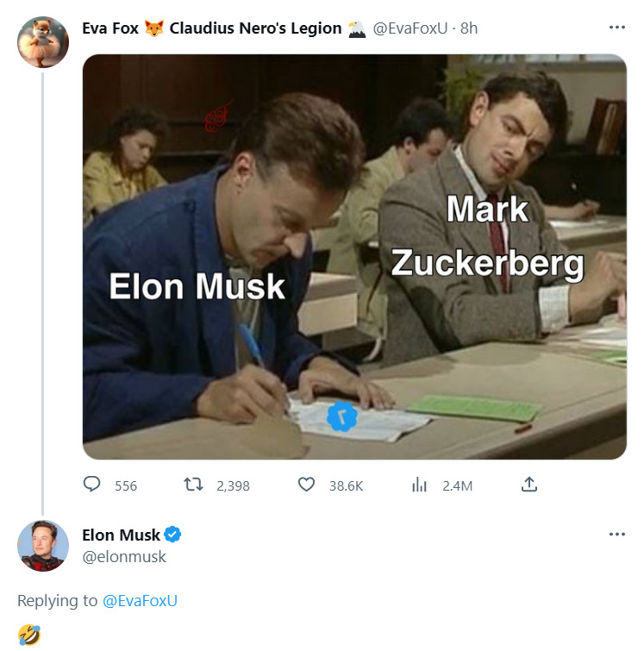Click the @EvaFoxU link in Replying to
The width and height of the screenshot is (644, 651).
[140, 601]
